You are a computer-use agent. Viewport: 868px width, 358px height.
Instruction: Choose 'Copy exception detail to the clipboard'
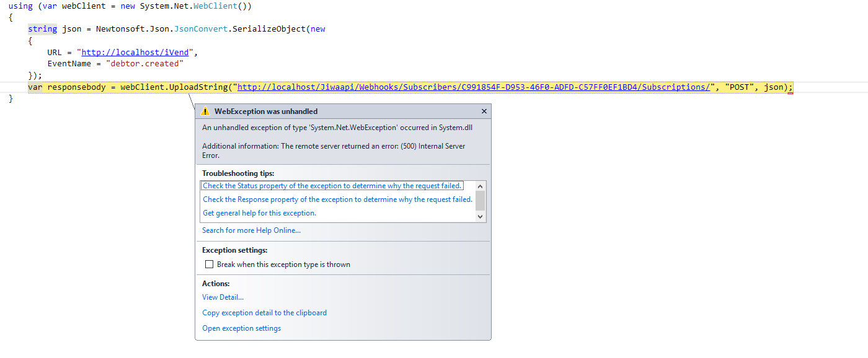(x=264, y=313)
